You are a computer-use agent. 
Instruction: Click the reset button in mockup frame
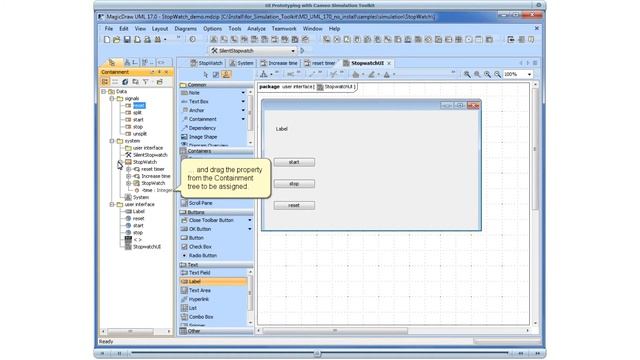(x=294, y=205)
